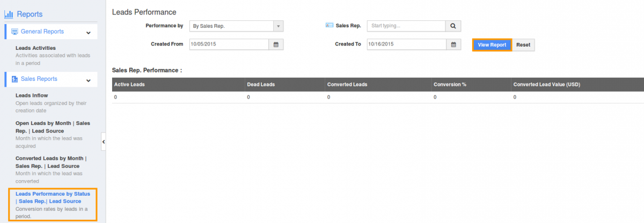Select Open Leads by Month report
Image resolution: width=644 pixels, height=223 pixels.
53,127
